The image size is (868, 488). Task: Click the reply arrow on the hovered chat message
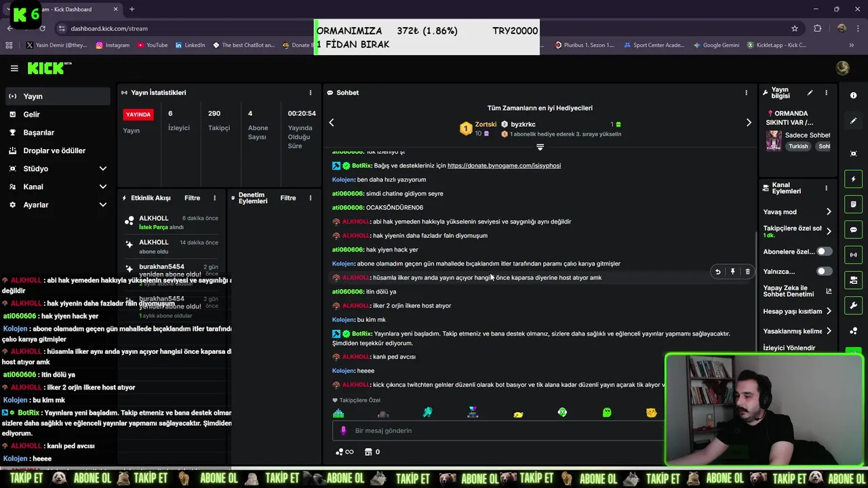[x=717, y=272]
